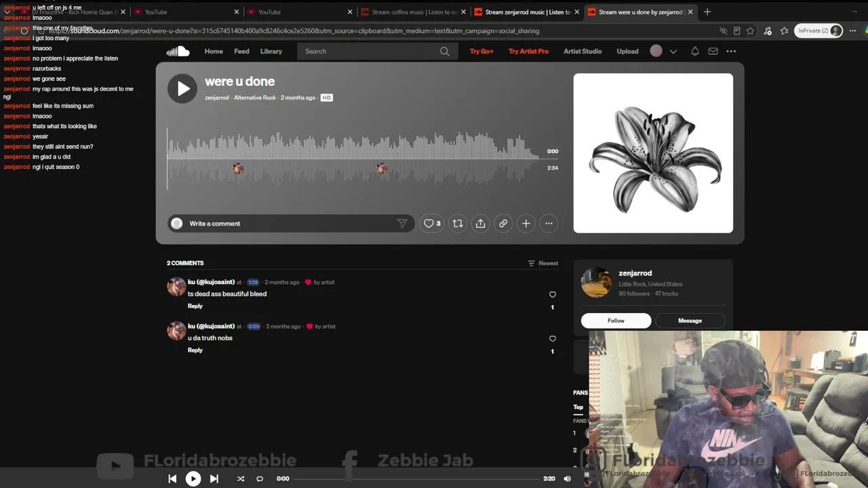Copy the track link
This screenshot has width=868, height=488.
[x=503, y=224]
